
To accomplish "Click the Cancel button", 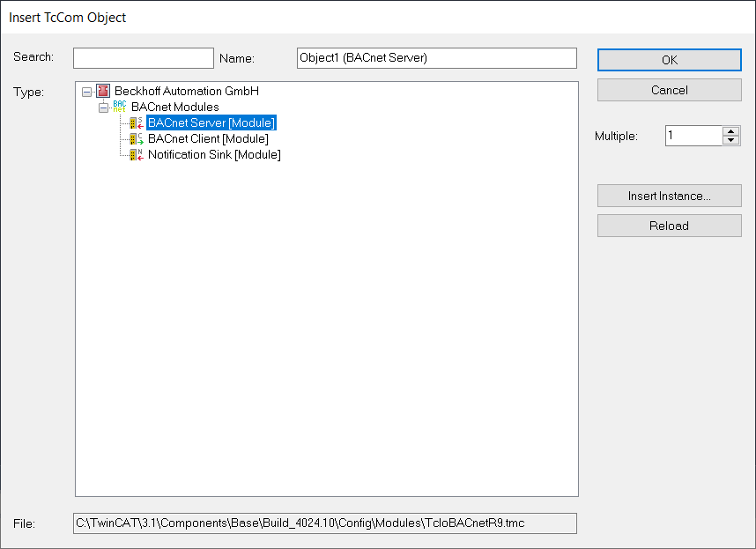I will pos(670,90).
